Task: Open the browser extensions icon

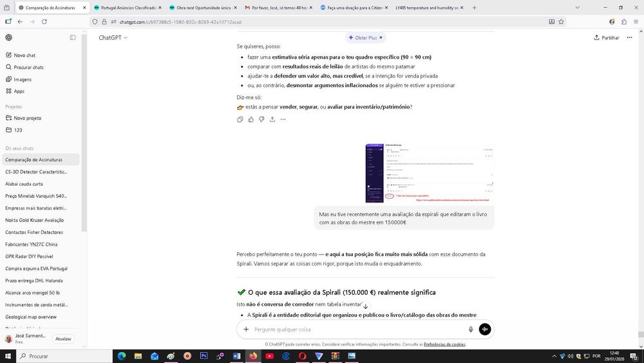Action: pos(624,22)
